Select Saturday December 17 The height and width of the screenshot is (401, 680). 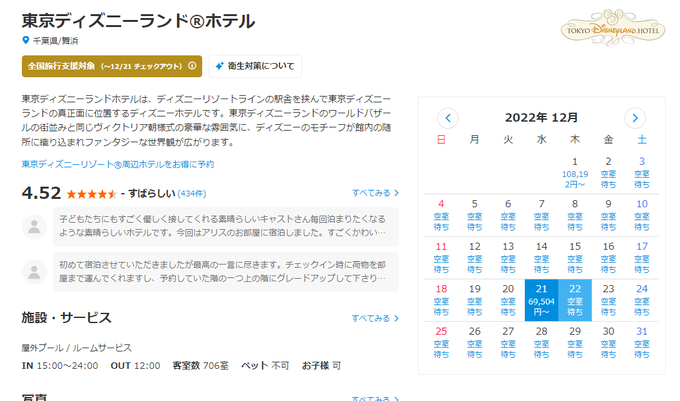(642, 258)
